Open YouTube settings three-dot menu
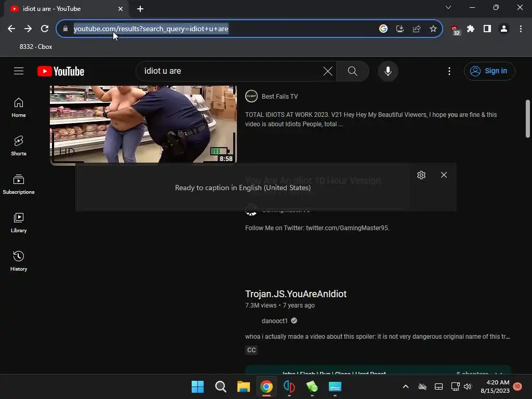This screenshot has height=399, width=532. (x=449, y=71)
